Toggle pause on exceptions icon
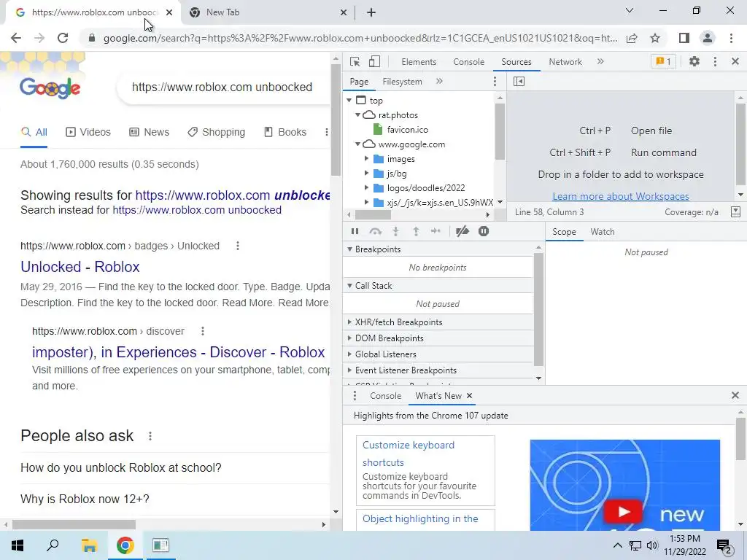This screenshot has width=747, height=560. point(484,231)
